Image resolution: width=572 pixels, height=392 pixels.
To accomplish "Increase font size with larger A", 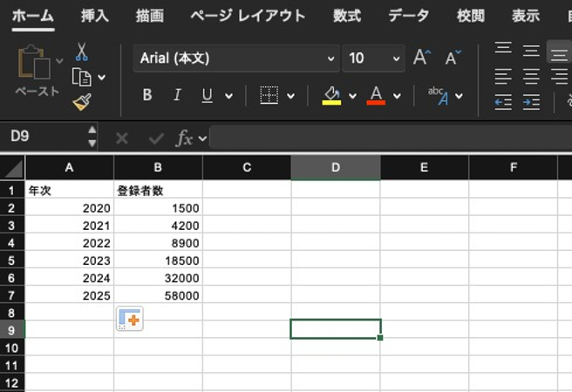I will (x=422, y=57).
